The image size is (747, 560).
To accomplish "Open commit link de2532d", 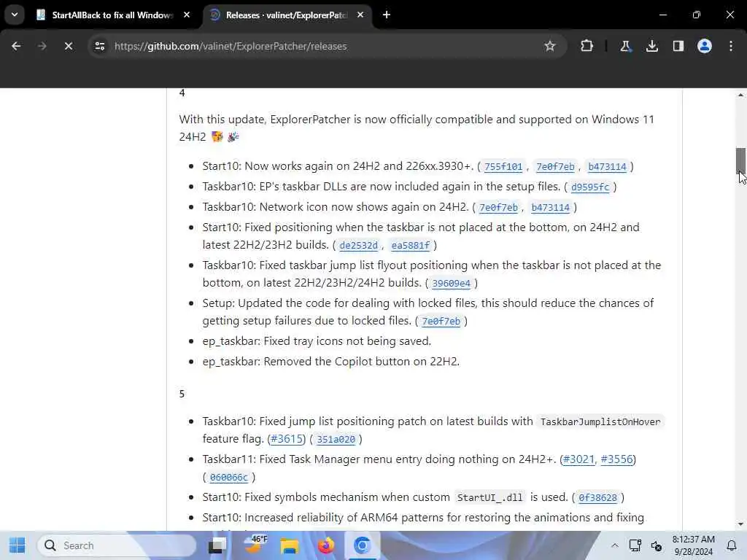I will (x=358, y=245).
